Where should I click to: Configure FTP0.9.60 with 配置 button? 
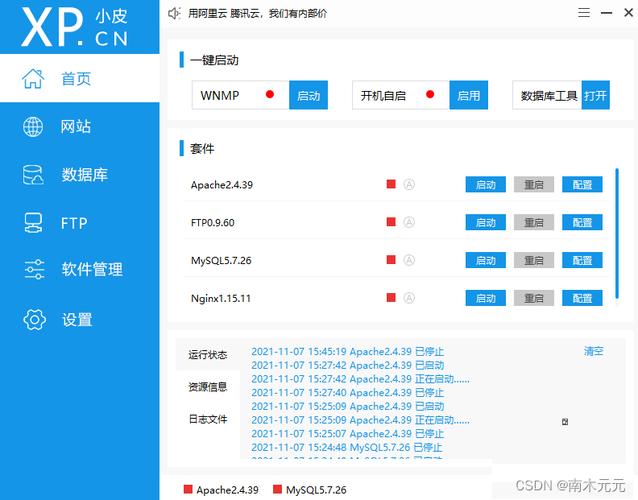point(582,222)
